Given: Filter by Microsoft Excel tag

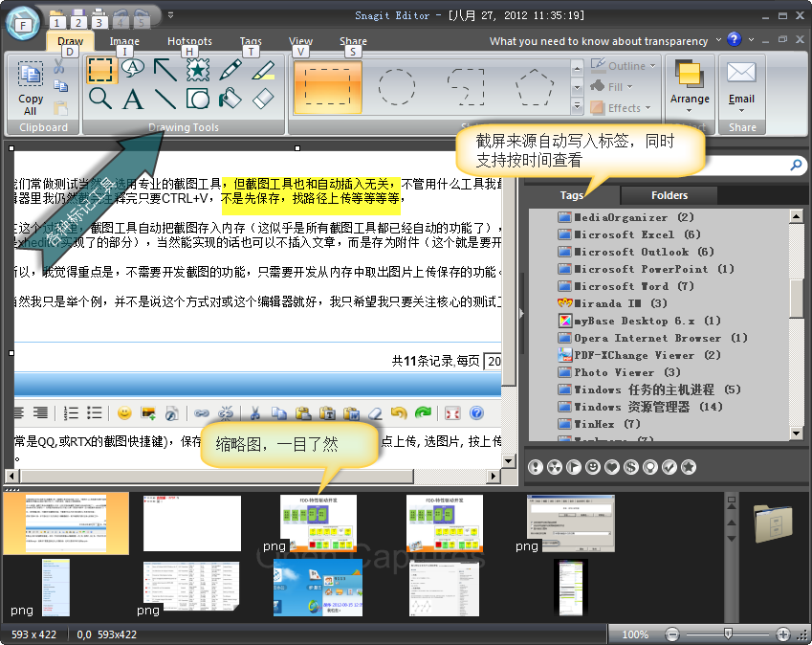Looking at the screenshot, I should pos(629,234).
